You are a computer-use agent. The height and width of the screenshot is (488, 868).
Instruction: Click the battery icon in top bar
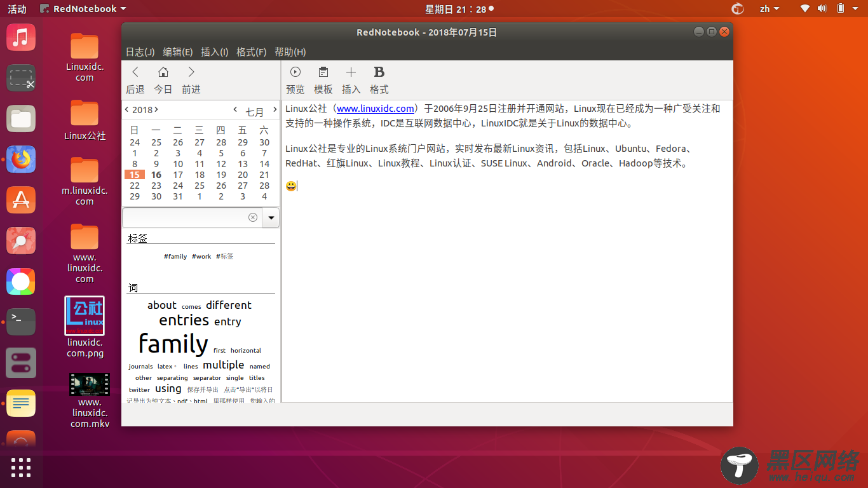point(841,9)
